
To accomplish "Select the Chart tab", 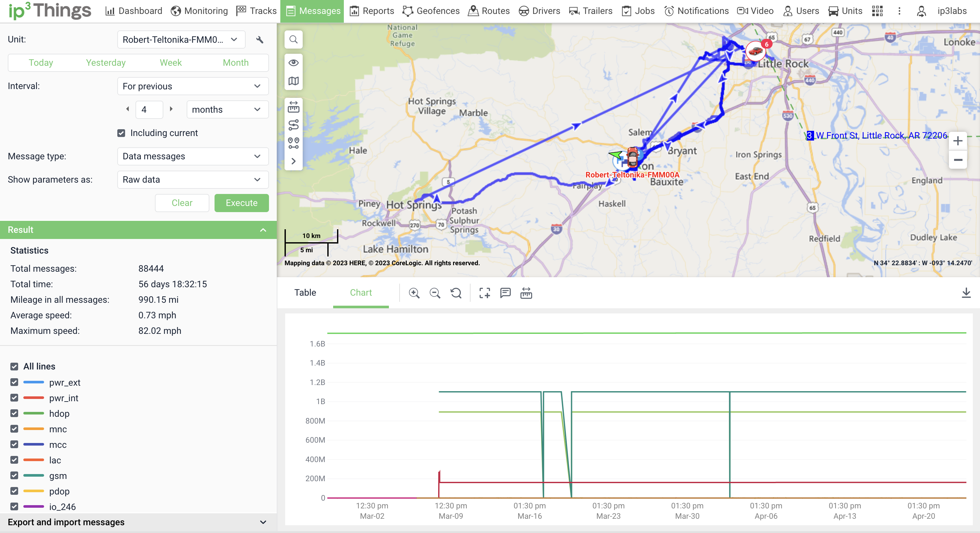I will pos(361,292).
